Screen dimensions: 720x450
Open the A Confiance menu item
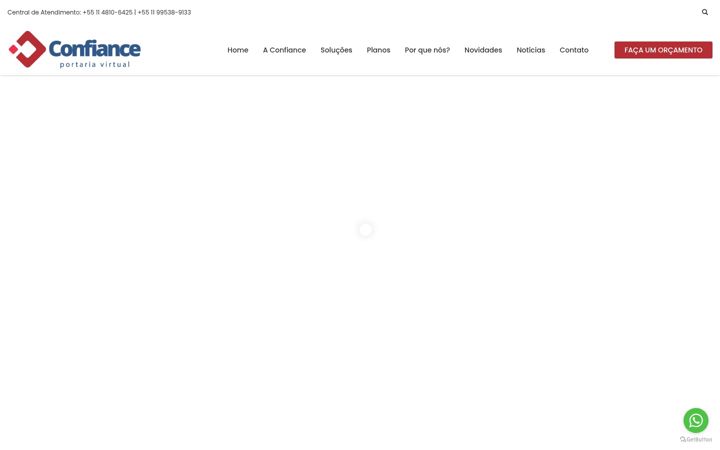coord(284,50)
